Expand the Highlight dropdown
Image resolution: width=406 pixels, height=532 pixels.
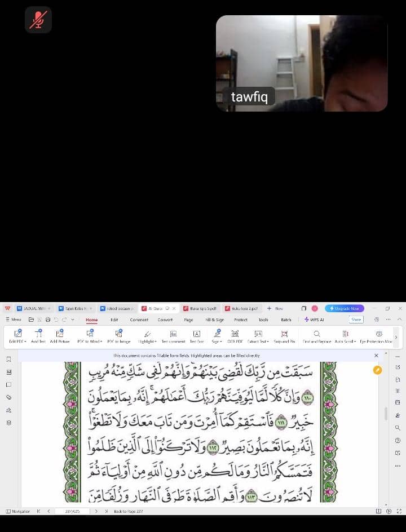(x=148, y=342)
